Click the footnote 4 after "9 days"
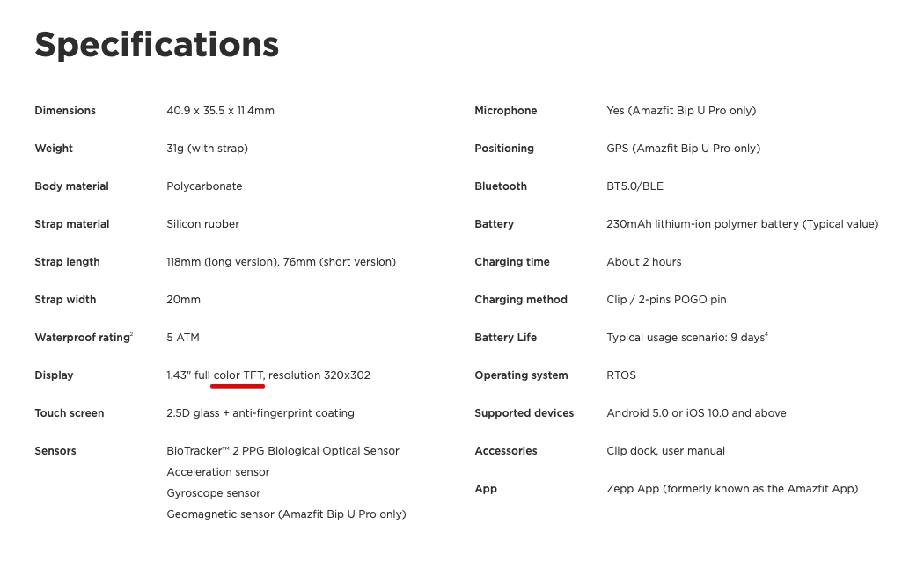This screenshot has height=561, width=924. point(766,334)
